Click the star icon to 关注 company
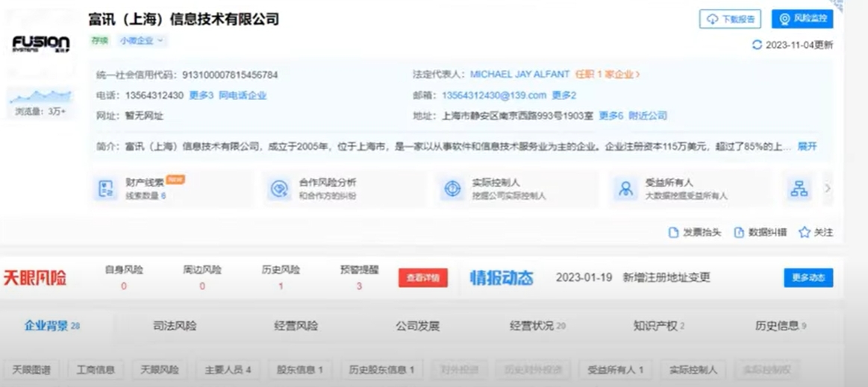868x387 pixels. 804,233
